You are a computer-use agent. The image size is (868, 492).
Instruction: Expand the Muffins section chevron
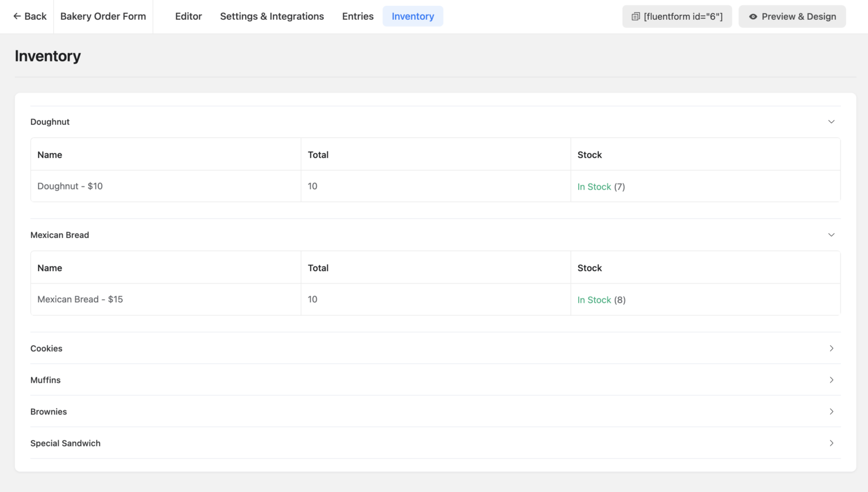point(831,380)
